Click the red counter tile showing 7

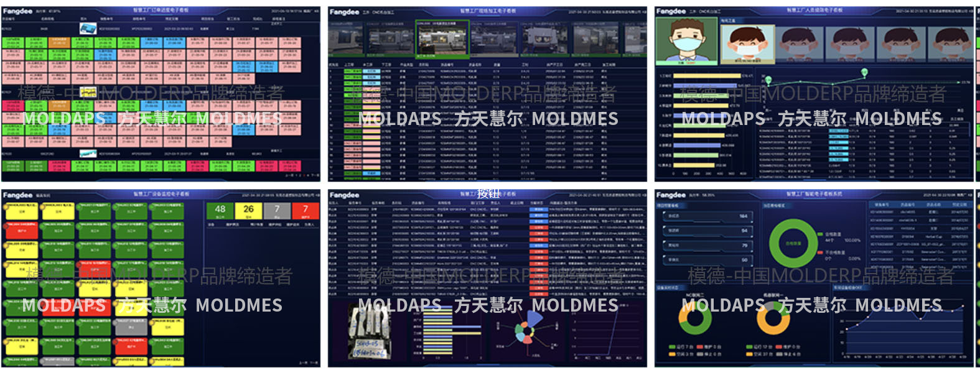click(305, 210)
